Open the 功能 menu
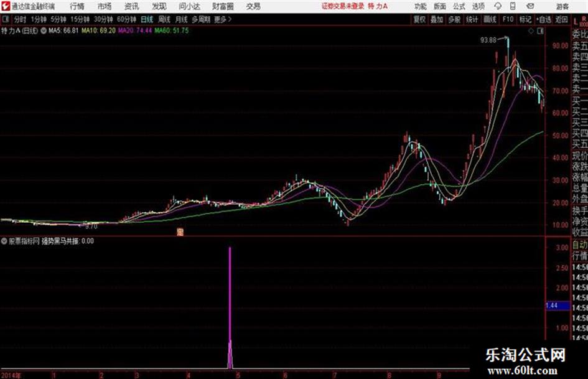 pyautogui.click(x=421, y=6)
